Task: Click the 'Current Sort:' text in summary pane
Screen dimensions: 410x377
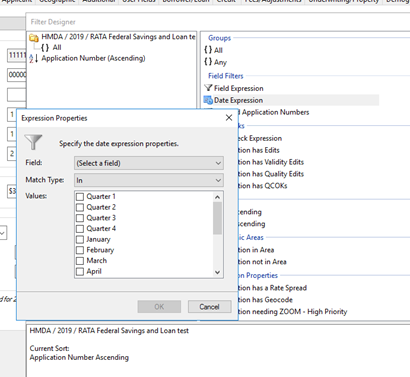Action: point(50,348)
